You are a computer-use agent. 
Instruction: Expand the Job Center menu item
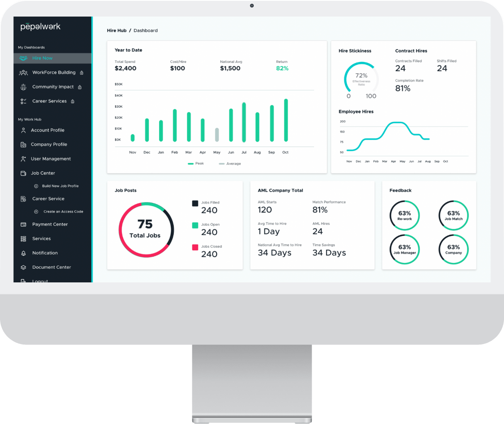tap(43, 173)
